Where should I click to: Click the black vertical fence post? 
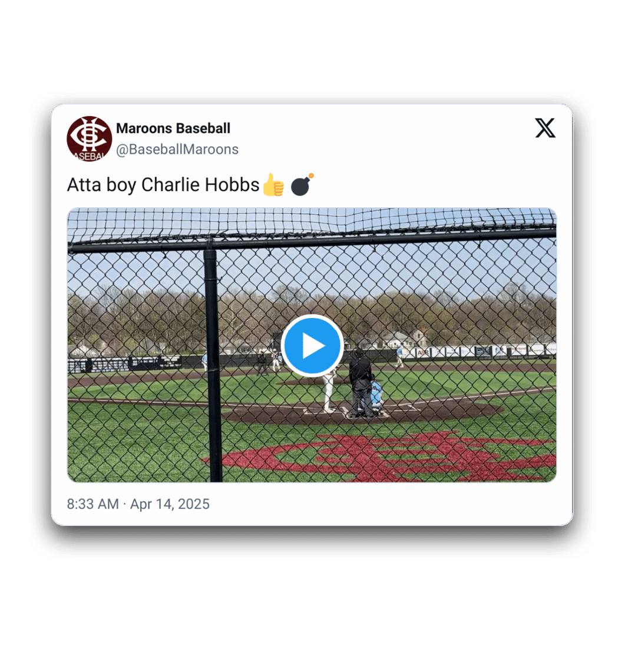(213, 365)
